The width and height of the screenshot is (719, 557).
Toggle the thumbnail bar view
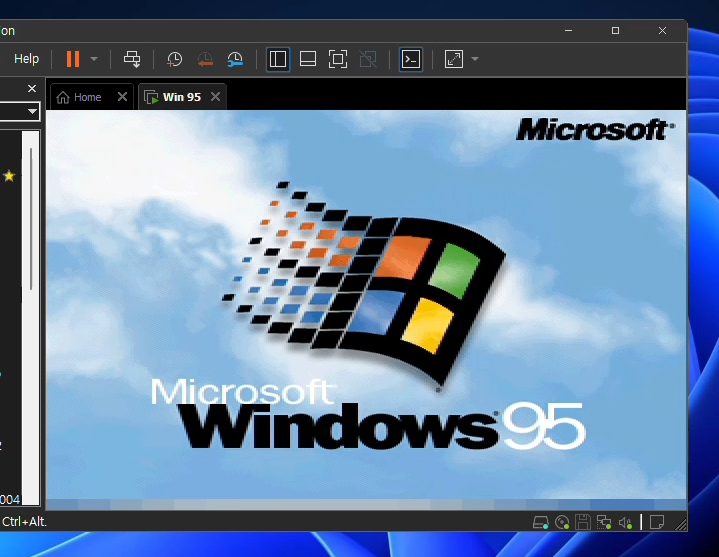click(308, 59)
